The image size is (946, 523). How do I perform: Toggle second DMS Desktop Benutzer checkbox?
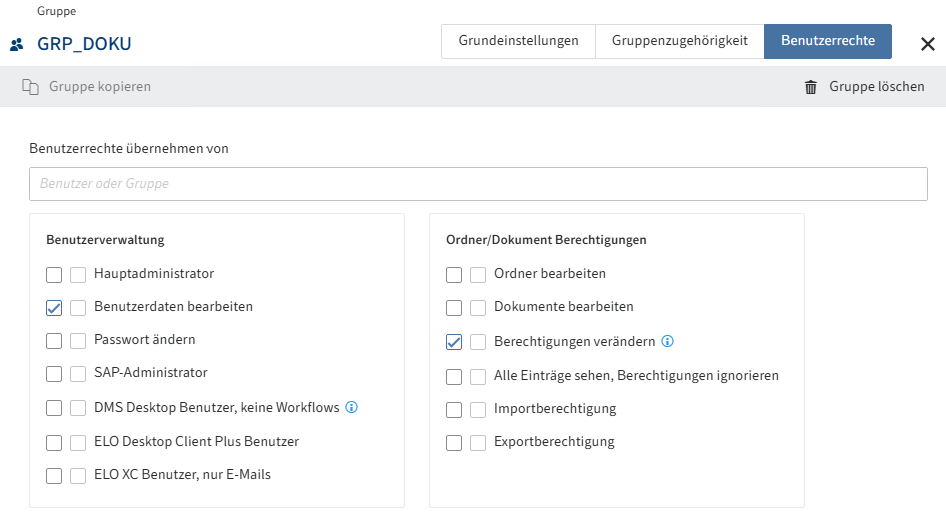78,408
